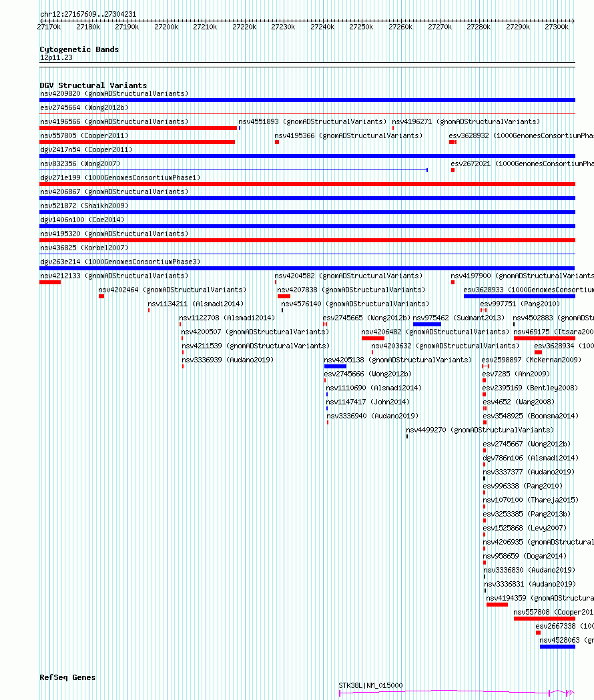Select nsv4576140 variant label
Screen dimensions: 594x700
[x=355, y=304]
